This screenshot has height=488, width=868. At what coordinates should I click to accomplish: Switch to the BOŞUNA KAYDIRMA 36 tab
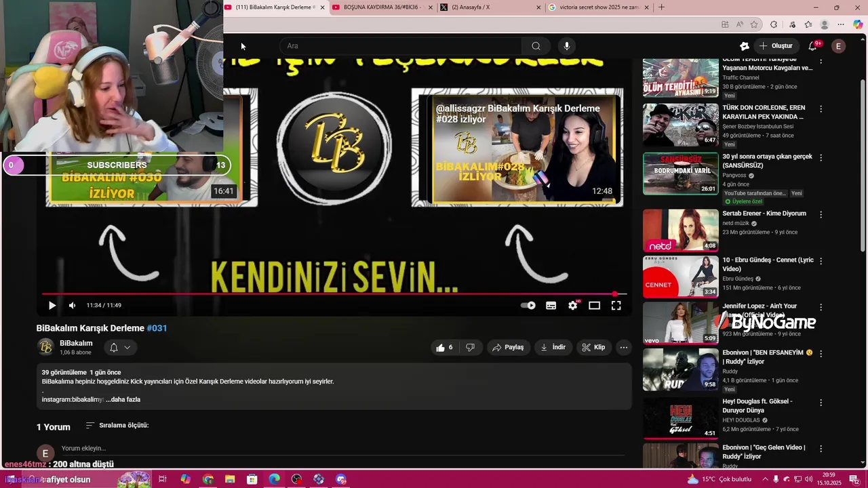(x=383, y=7)
